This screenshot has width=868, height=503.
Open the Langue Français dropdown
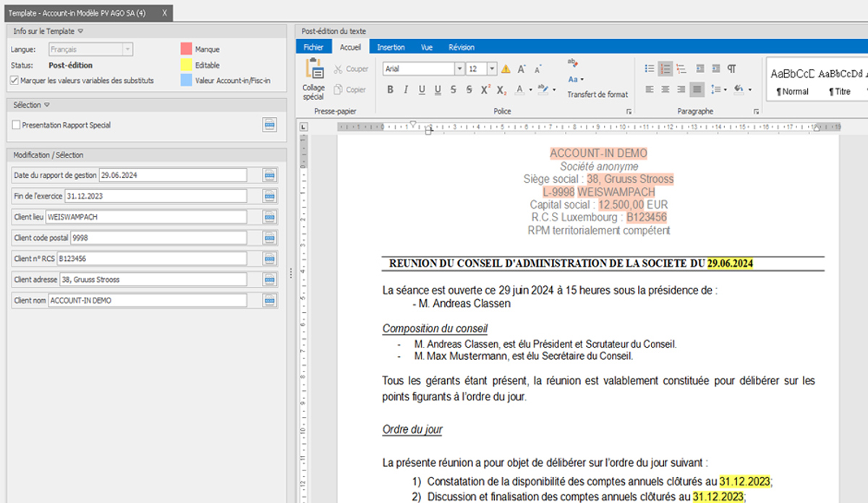(127, 49)
